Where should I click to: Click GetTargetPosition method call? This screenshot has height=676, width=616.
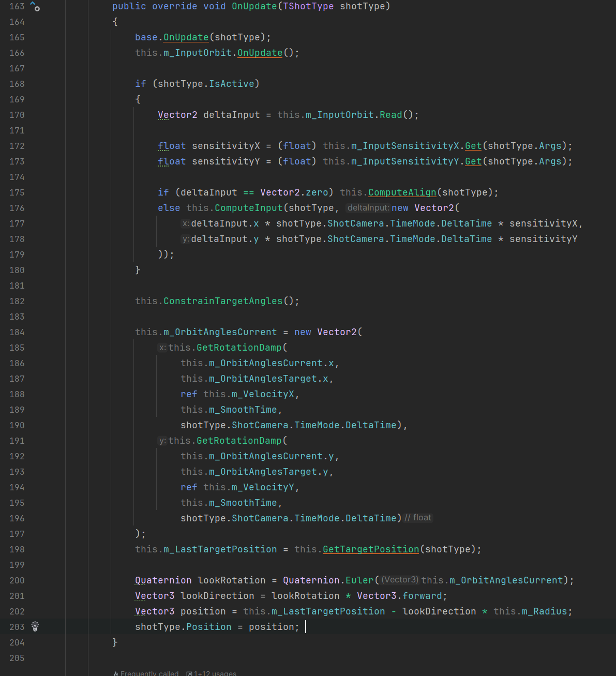371,549
